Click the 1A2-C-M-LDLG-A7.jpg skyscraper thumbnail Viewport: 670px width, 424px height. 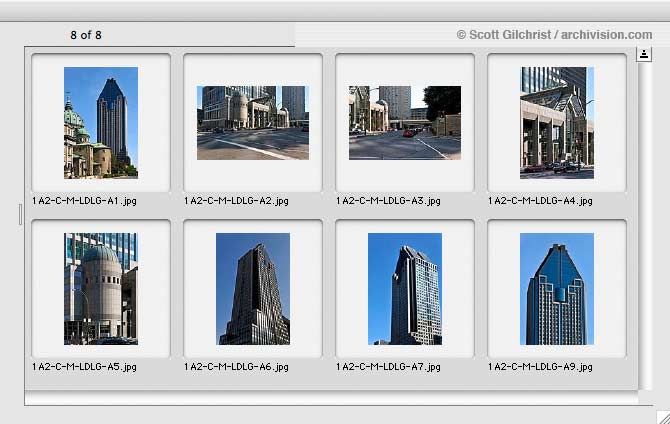405,289
